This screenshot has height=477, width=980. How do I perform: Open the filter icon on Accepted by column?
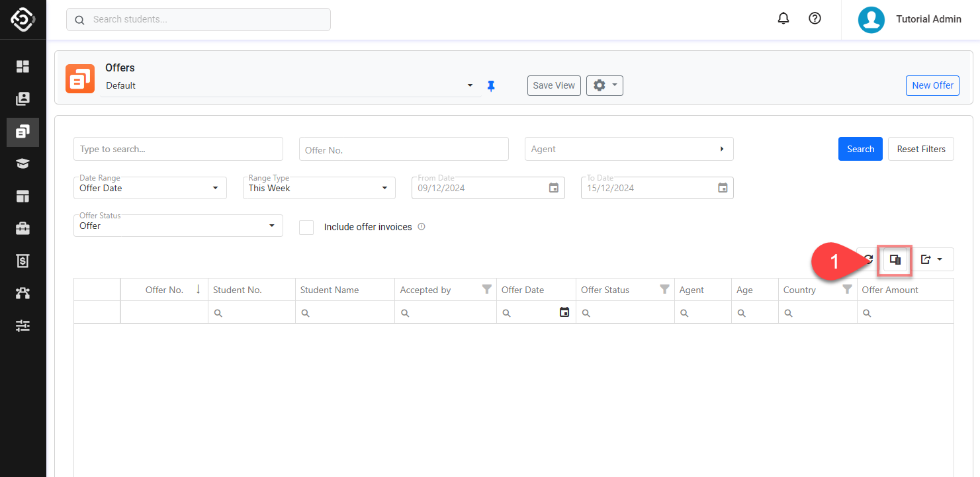point(487,289)
